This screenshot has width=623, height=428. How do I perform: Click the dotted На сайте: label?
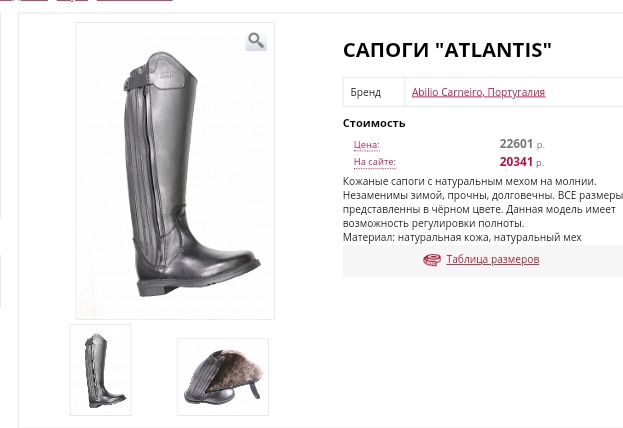point(374,162)
